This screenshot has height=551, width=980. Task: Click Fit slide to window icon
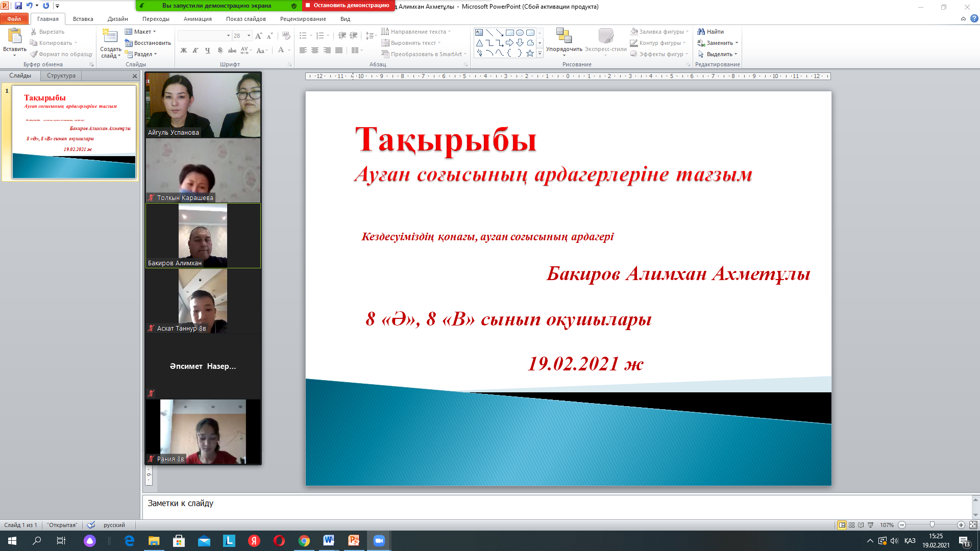(x=973, y=525)
